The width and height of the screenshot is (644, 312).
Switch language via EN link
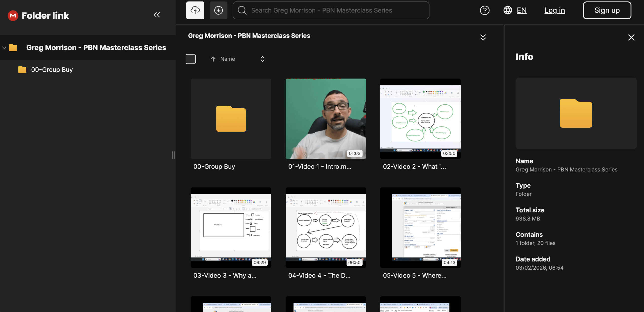pyautogui.click(x=521, y=10)
